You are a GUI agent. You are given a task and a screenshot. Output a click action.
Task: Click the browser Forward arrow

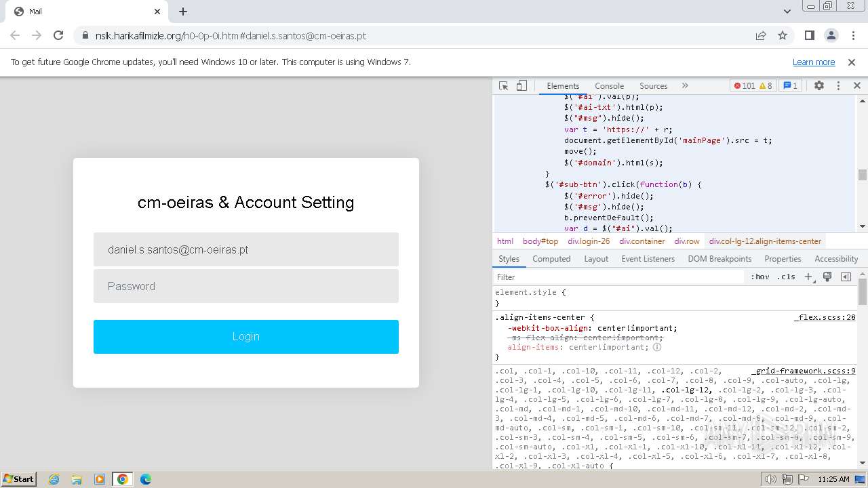point(37,35)
